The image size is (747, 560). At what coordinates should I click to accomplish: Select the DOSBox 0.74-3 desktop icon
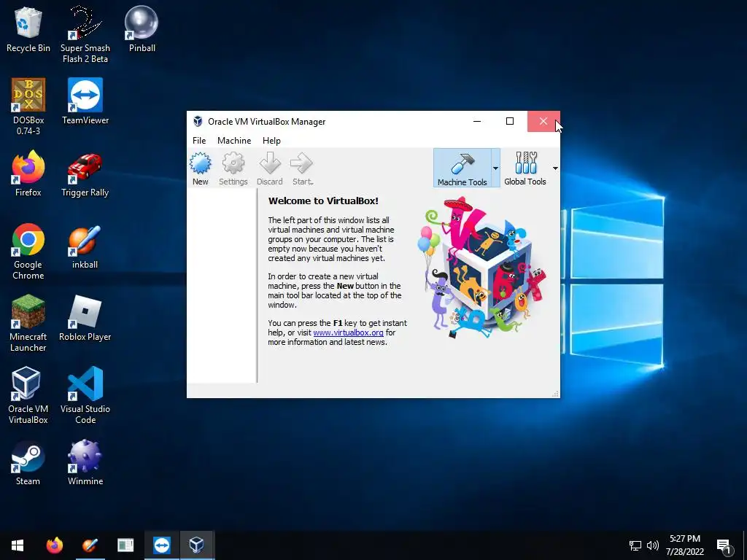(28, 106)
